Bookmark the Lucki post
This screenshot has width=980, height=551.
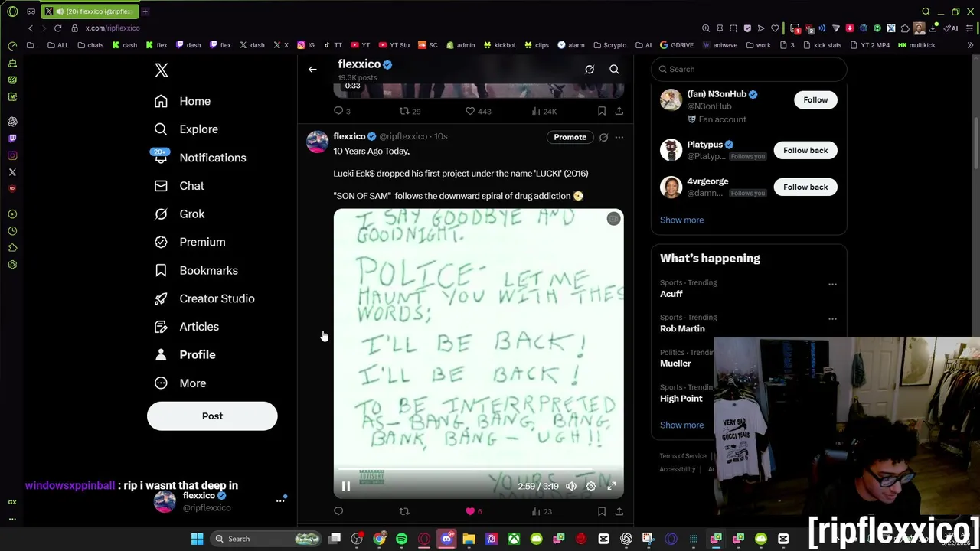(x=602, y=511)
